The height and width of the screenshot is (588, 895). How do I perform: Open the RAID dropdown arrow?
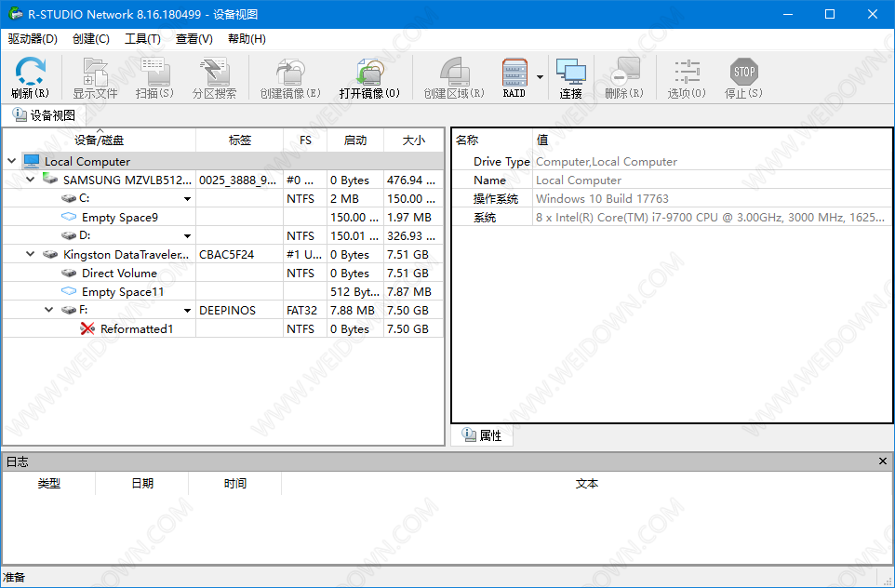(540, 77)
